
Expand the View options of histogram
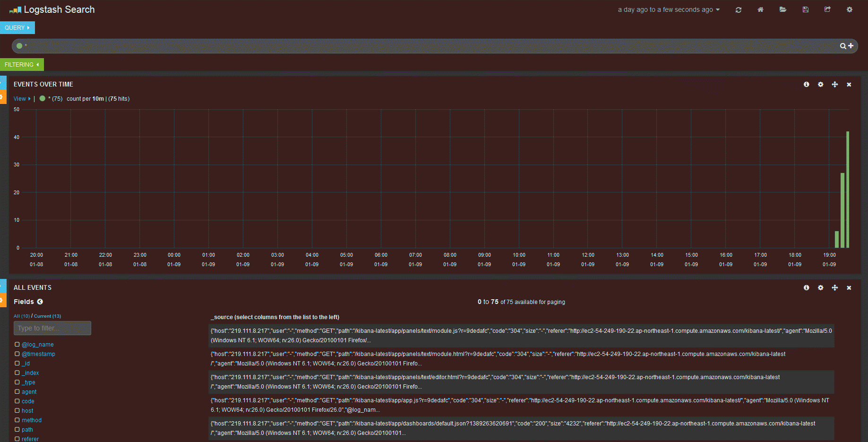(x=22, y=99)
